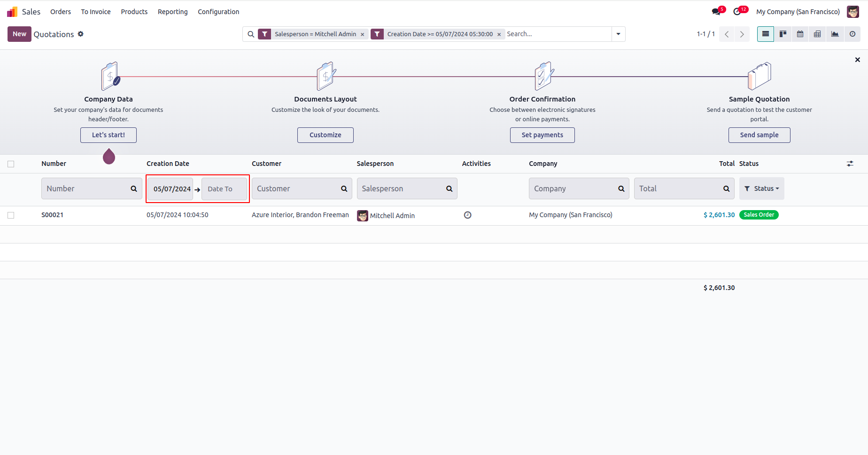Open the Configuration menu
Screen dimensions: 868x455
(218, 12)
